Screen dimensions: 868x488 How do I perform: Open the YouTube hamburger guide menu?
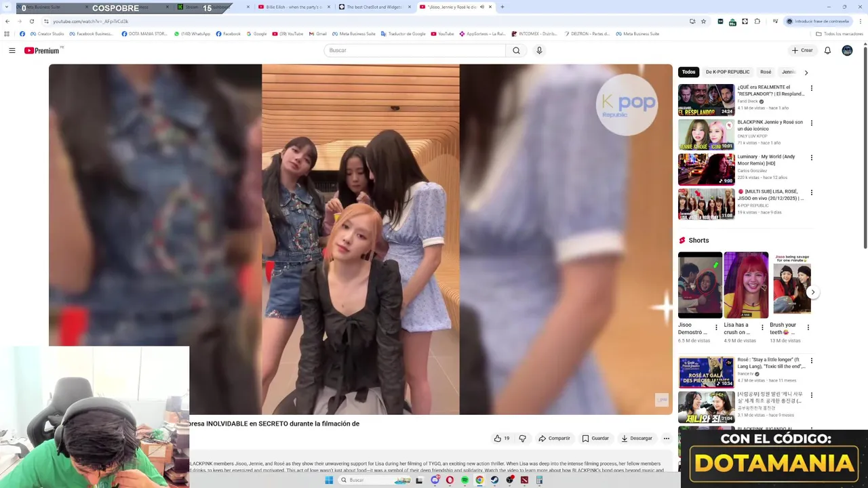coord(12,50)
